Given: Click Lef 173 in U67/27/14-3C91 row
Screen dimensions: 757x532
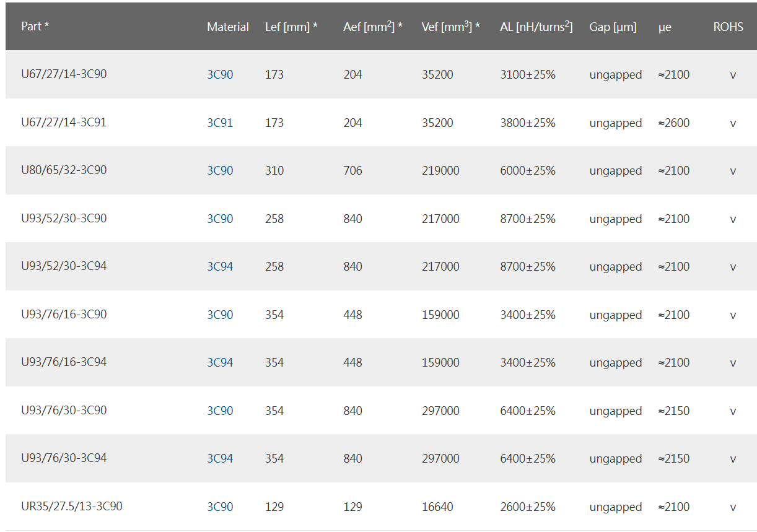Looking at the screenshot, I should pos(274,123).
